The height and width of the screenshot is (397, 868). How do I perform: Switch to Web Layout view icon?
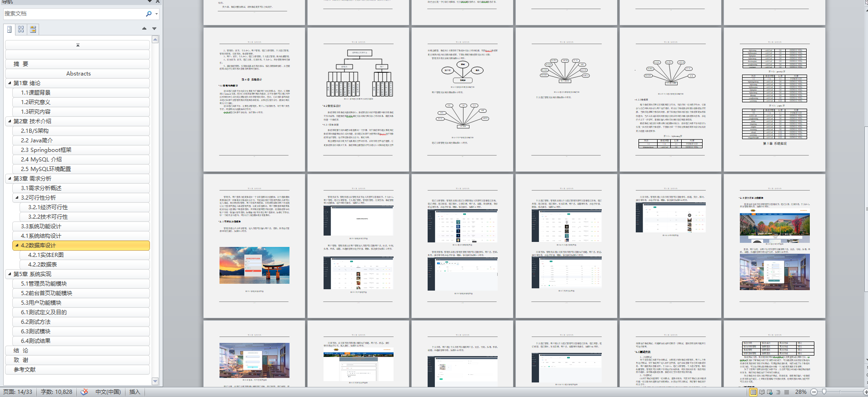pyautogui.click(x=770, y=392)
